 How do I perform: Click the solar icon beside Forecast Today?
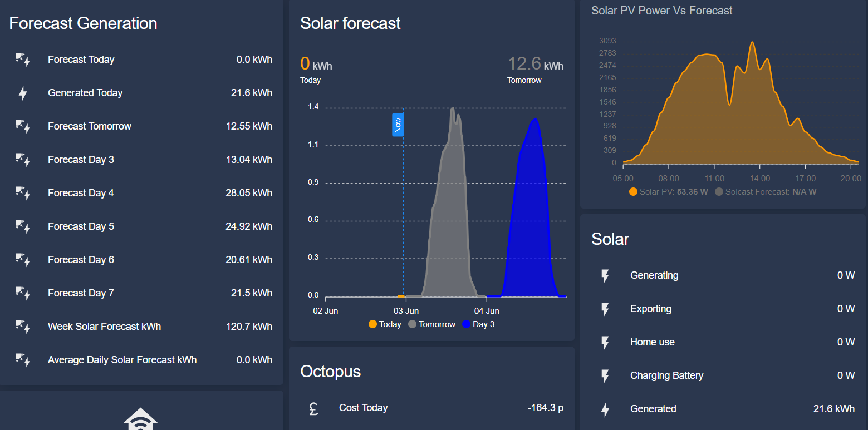23,60
